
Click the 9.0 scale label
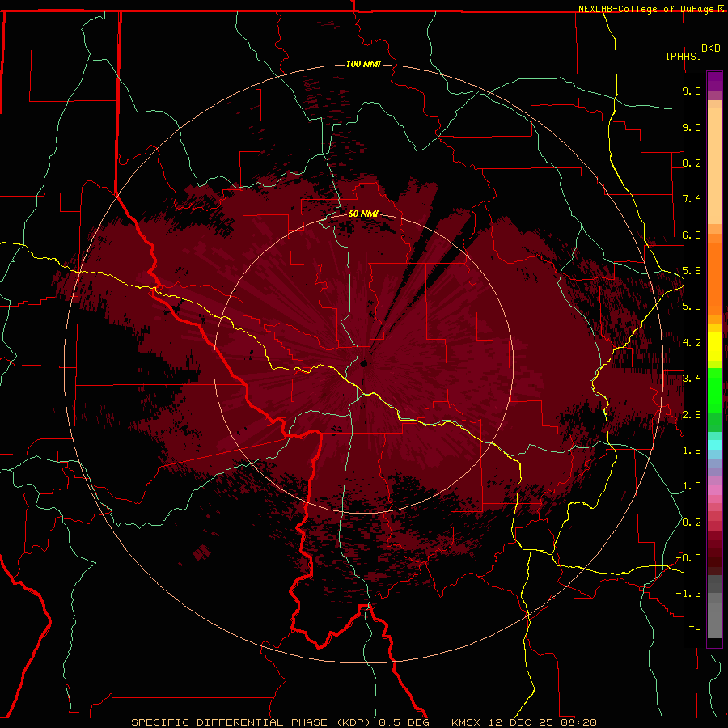click(692, 127)
